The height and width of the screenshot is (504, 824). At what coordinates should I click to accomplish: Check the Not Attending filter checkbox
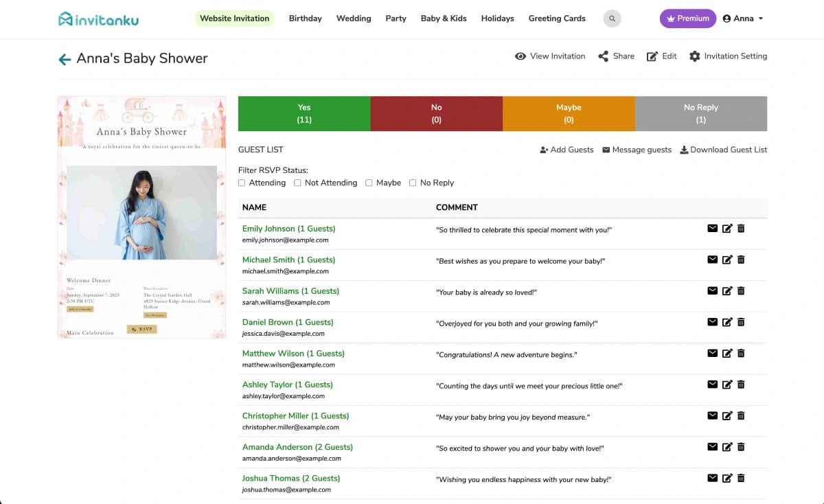[297, 183]
